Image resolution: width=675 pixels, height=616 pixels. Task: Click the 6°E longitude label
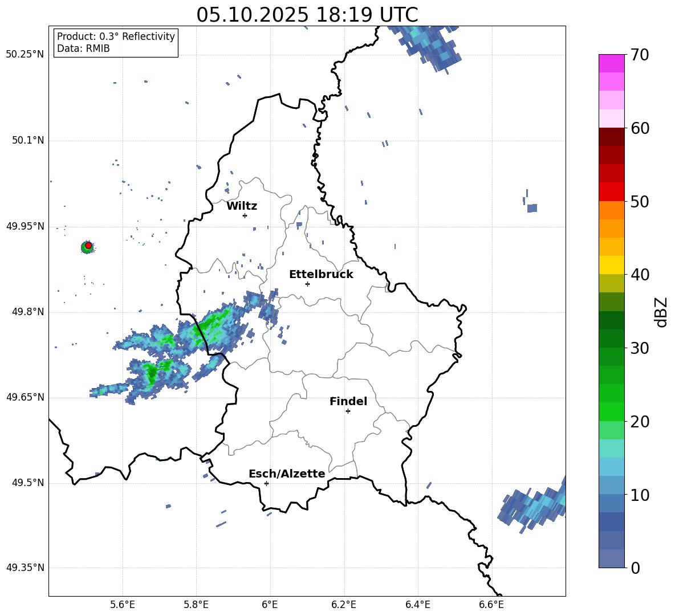(x=270, y=605)
